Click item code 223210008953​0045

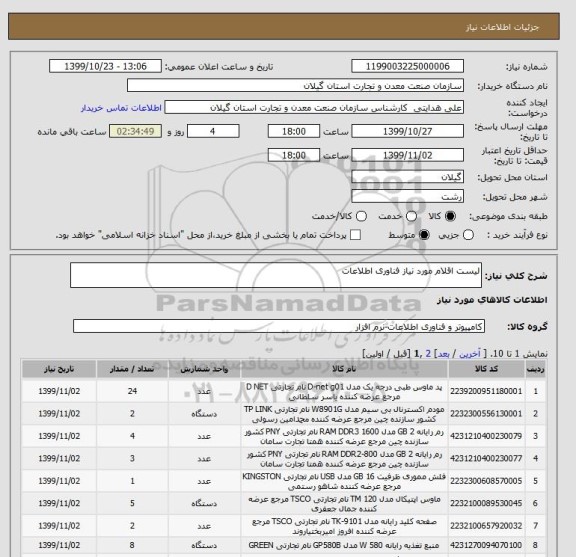click(486, 503)
